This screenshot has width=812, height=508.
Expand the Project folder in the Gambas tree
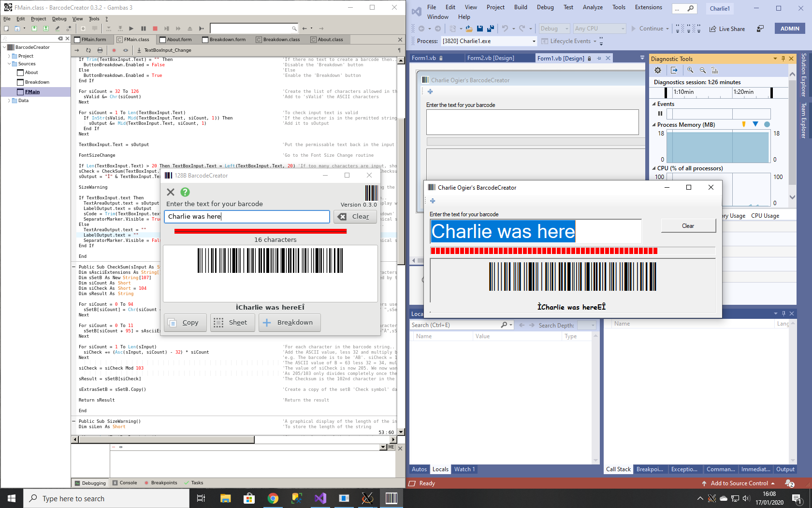pos(9,56)
